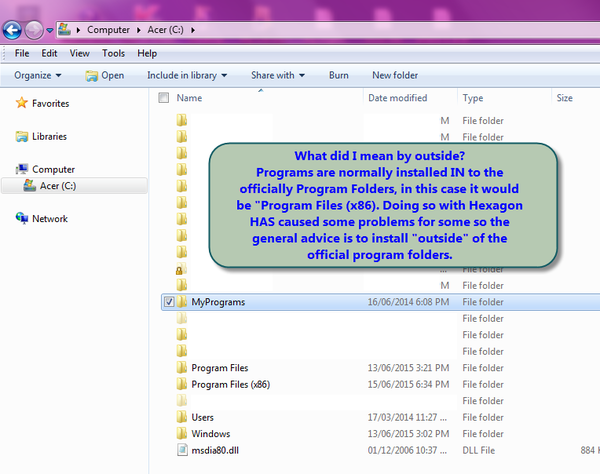This screenshot has height=474, width=600.
Task: Select Favorites in the navigation pane
Action: (x=51, y=103)
